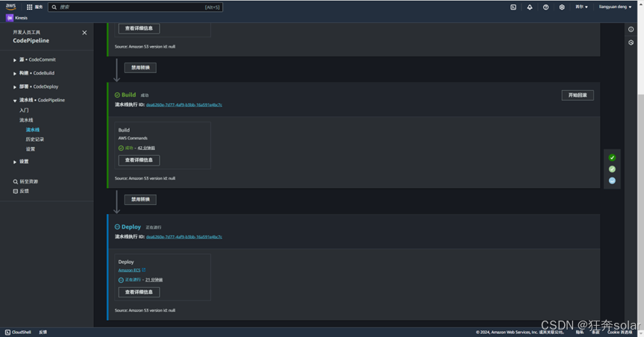The image size is (644, 337).
Task: Click 禁用转换 above Deploy stage
Action: point(140,200)
